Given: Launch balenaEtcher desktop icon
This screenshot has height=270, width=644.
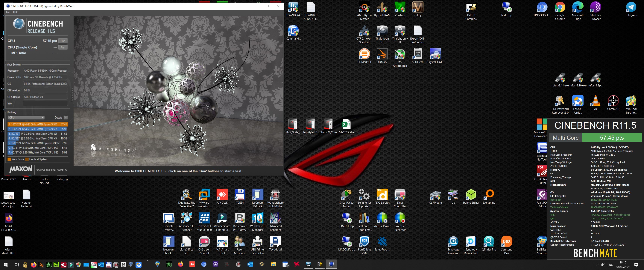Looking at the screenshot, I should 471,197.
